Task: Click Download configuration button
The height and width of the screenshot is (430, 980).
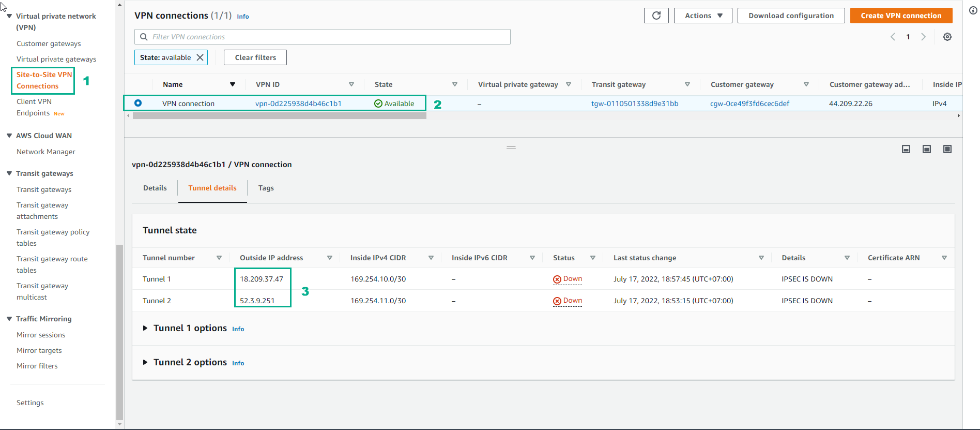Action: 791,16
